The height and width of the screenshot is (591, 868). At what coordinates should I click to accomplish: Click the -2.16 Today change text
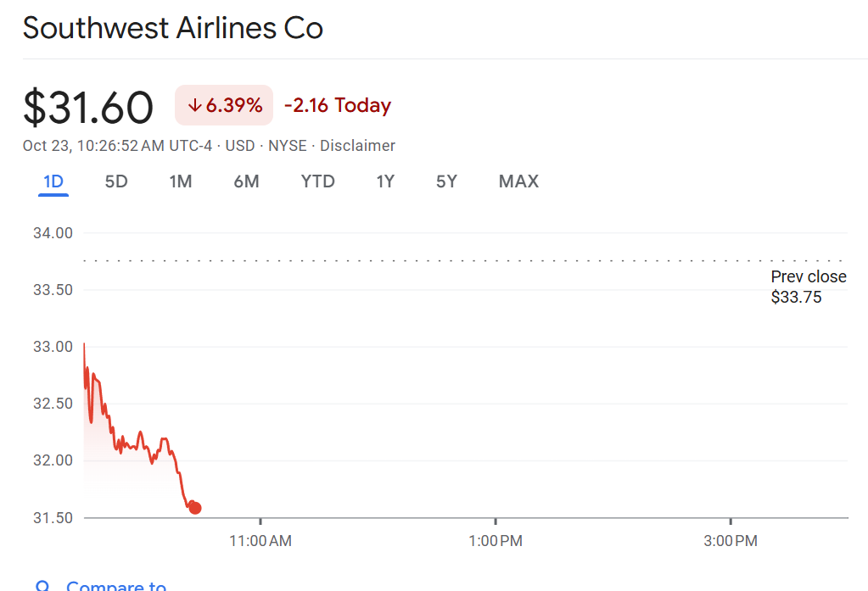[337, 106]
